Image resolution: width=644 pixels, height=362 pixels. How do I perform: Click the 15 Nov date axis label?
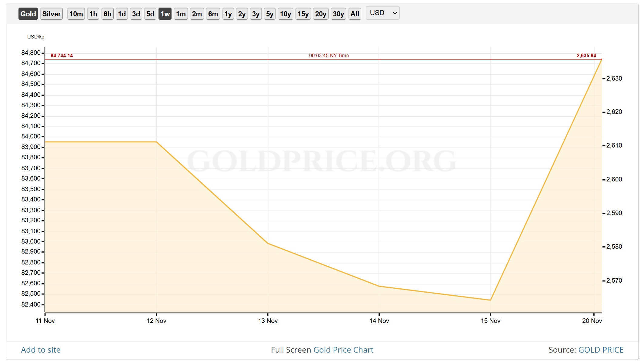tap(491, 321)
